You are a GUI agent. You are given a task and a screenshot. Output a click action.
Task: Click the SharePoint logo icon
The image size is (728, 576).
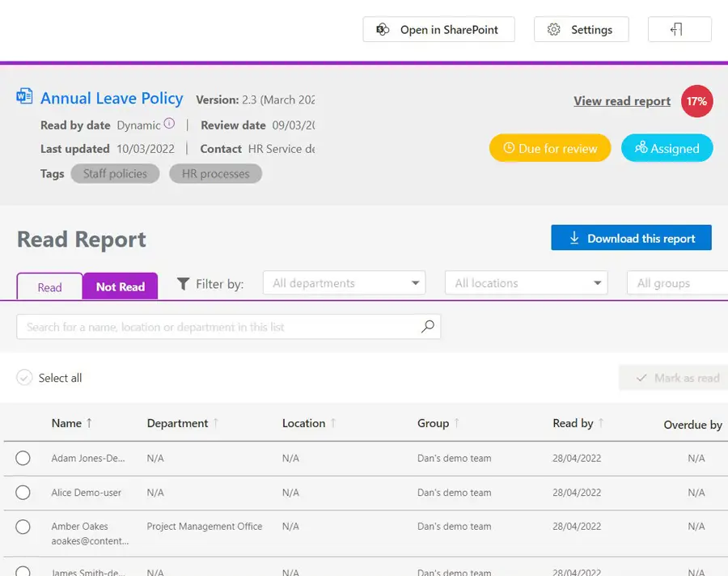(x=383, y=30)
